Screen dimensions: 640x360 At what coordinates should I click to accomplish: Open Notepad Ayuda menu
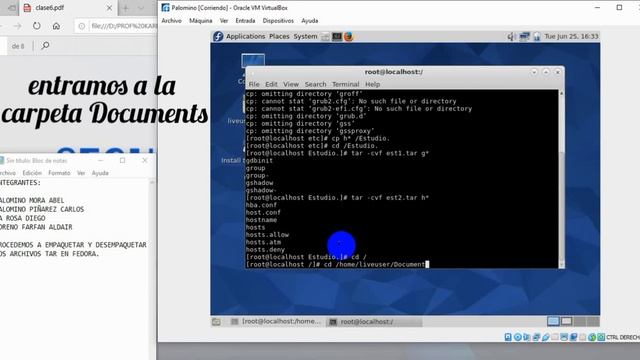100,173
